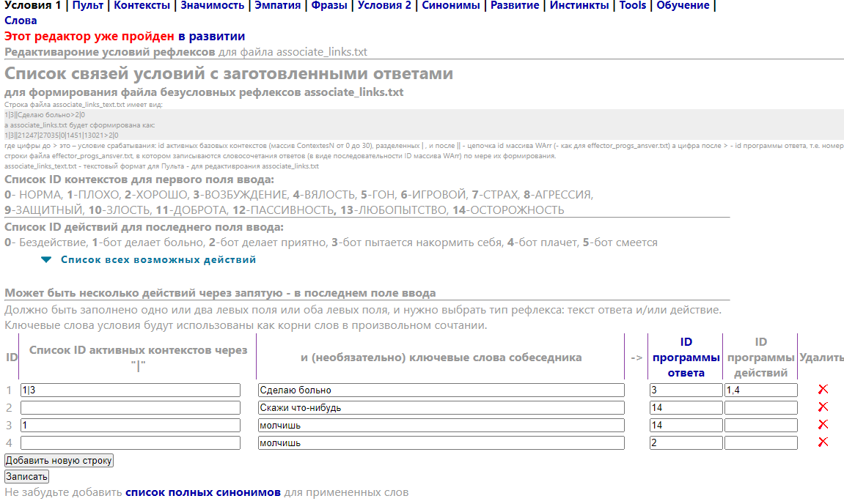This screenshot has height=504, width=844.
Task: Delete row 2 with the red X
Action: point(823,407)
